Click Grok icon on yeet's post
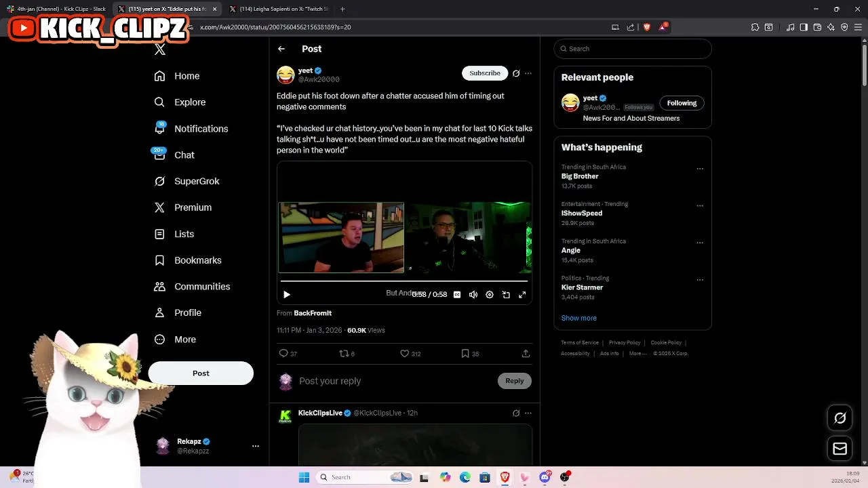The height and width of the screenshot is (488, 868). (x=516, y=73)
